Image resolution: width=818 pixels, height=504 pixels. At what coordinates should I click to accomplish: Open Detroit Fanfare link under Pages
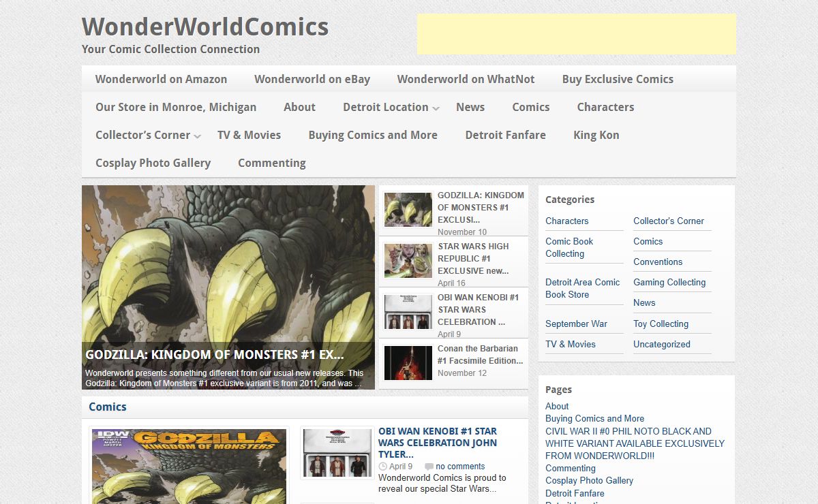click(575, 493)
